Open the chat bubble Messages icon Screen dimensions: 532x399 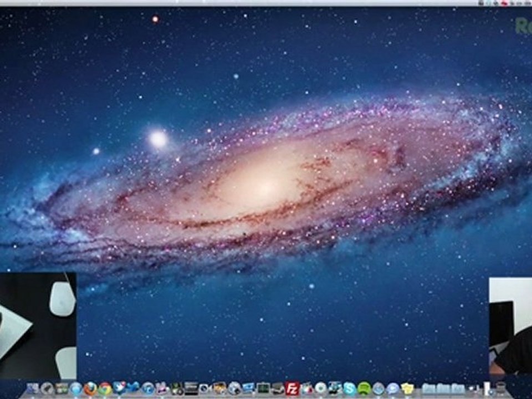392,390
